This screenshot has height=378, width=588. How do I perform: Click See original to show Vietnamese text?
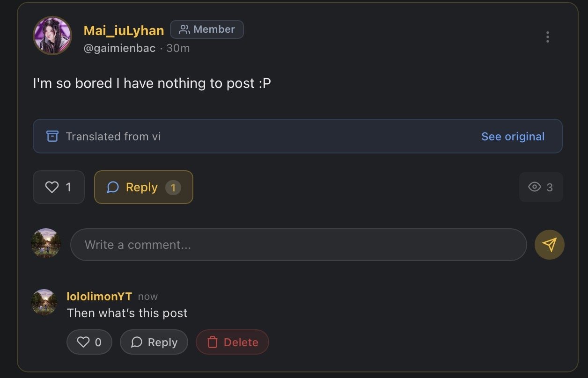click(x=513, y=136)
